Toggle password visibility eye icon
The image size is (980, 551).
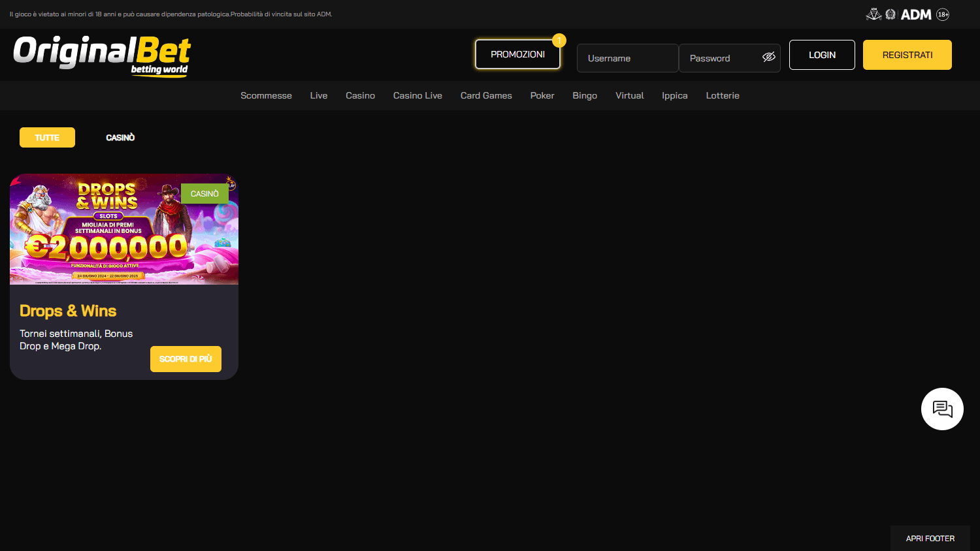coord(769,57)
